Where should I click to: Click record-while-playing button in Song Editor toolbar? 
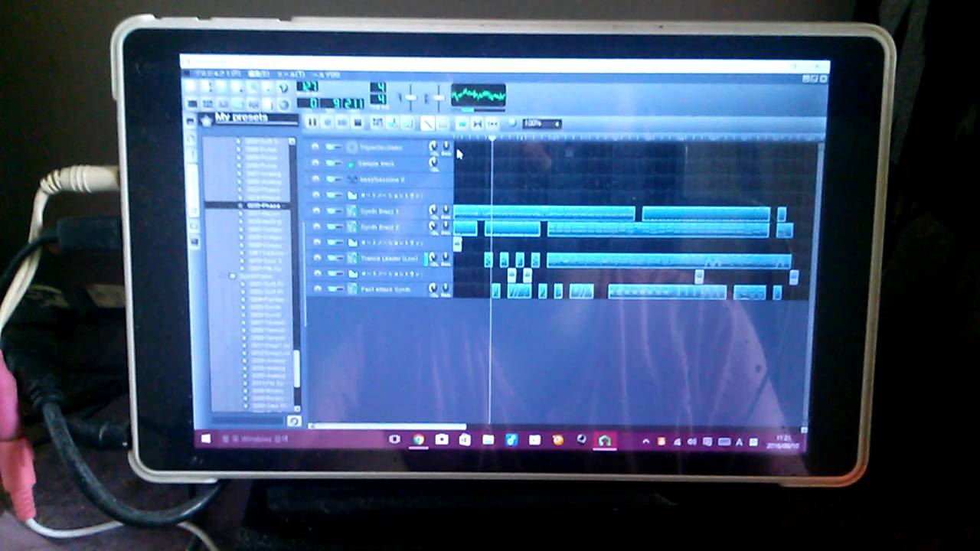342,122
